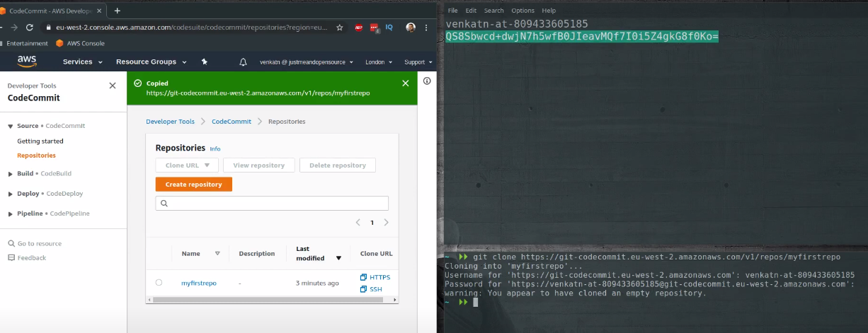The height and width of the screenshot is (333, 868).
Task: Open the Feedback link
Action: coord(27,257)
